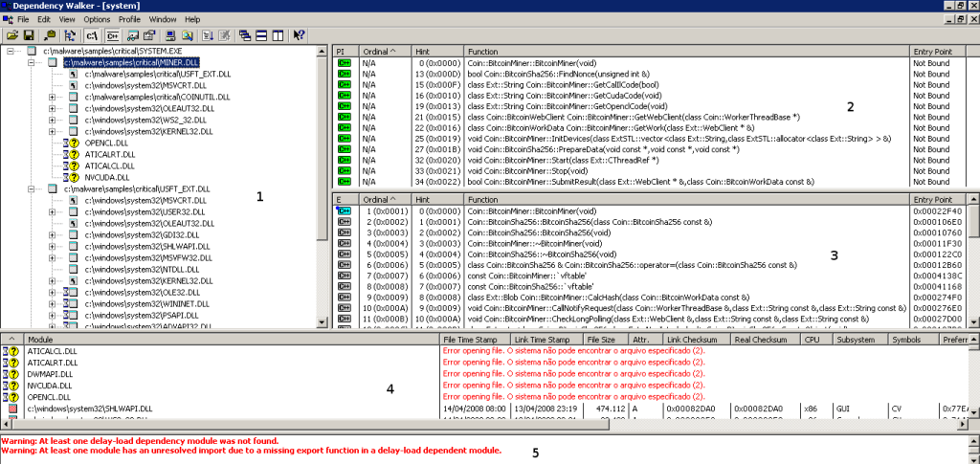Image resolution: width=980 pixels, height=464 pixels.
Task: Open the Help menu
Action: (192, 19)
